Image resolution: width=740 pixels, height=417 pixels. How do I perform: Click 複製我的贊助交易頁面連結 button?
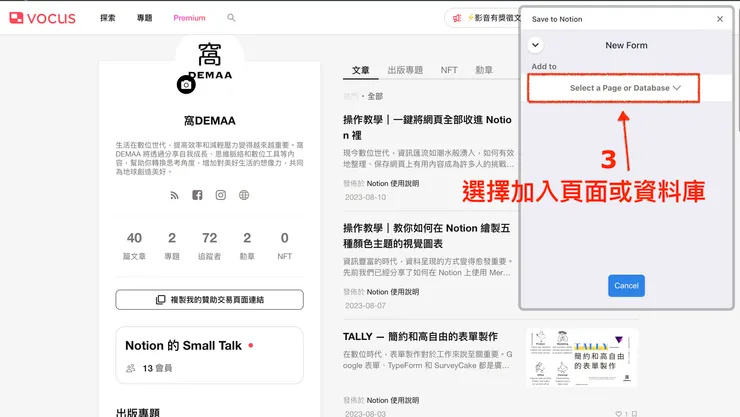click(x=210, y=300)
